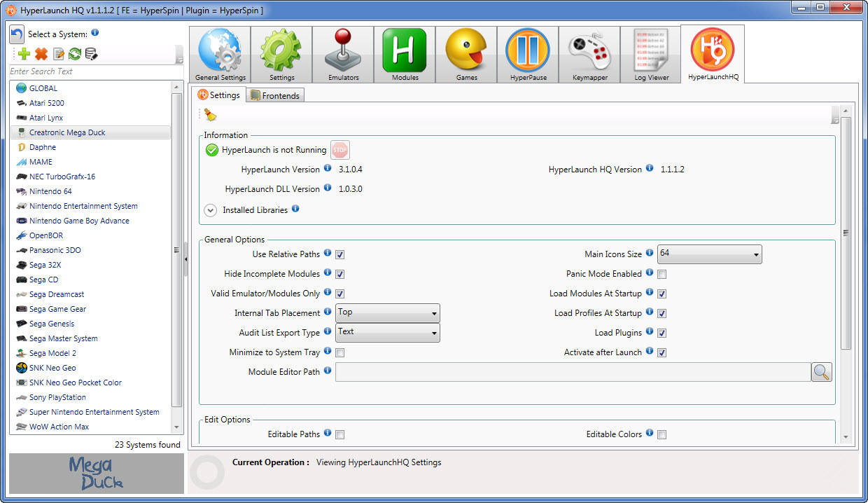The image size is (868, 503).
Task: Toggle Valid Emulator/Modules Only checkbox
Action: point(340,294)
